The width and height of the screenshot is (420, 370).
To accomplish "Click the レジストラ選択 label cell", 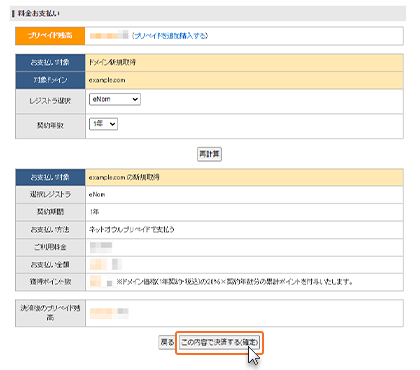I will (x=50, y=101).
